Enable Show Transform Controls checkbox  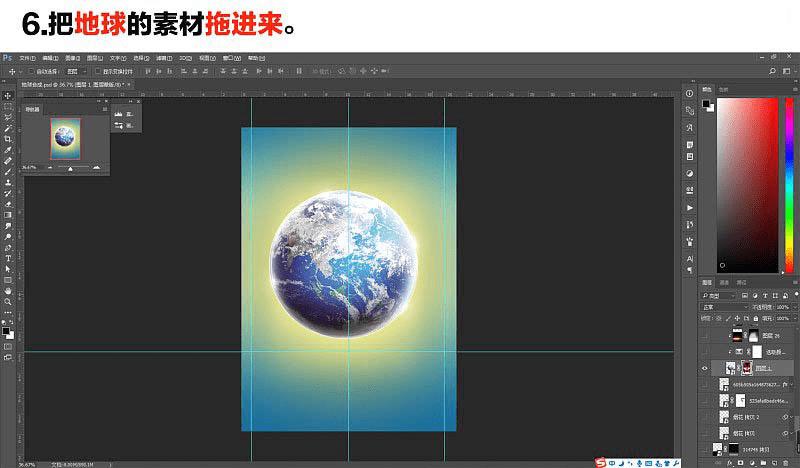coord(97,71)
